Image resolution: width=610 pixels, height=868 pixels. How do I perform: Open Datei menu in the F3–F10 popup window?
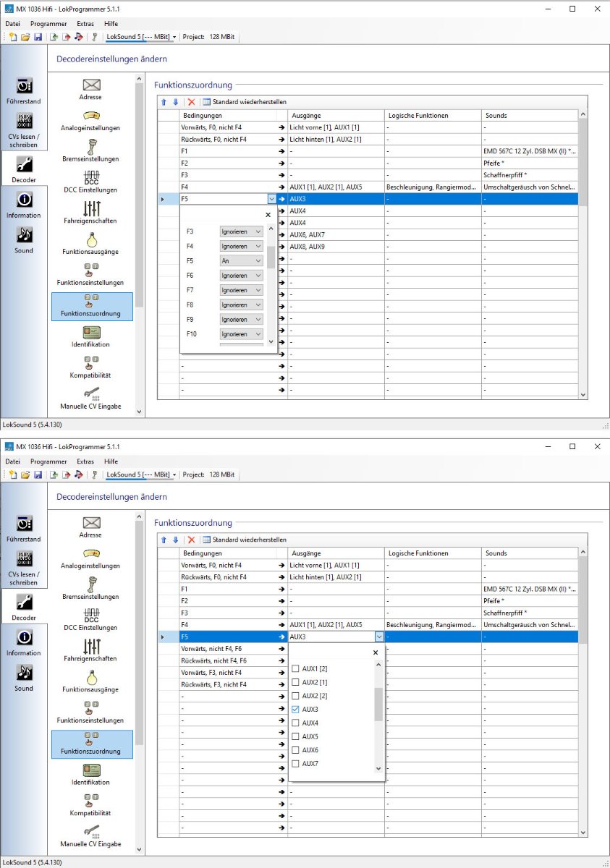tap(13, 24)
